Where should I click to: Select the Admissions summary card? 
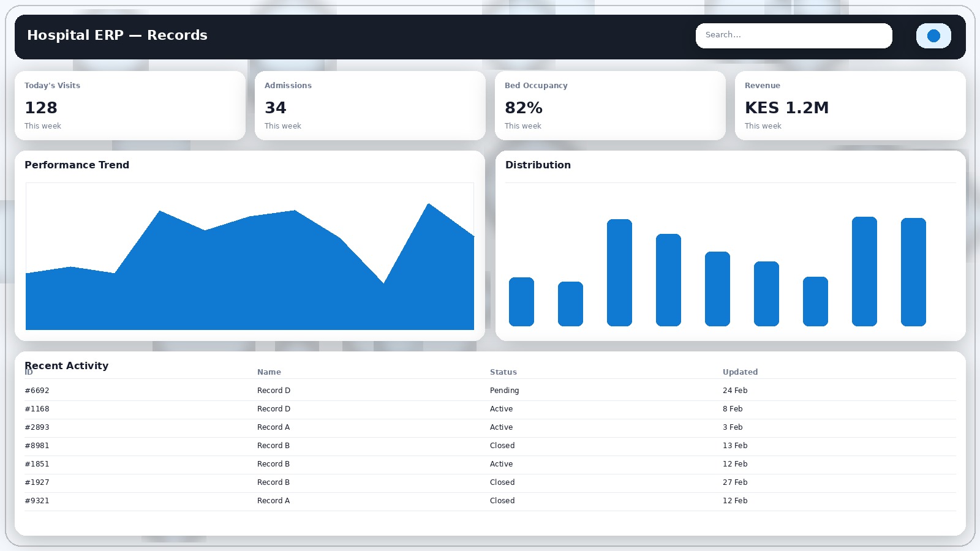[370, 105]
